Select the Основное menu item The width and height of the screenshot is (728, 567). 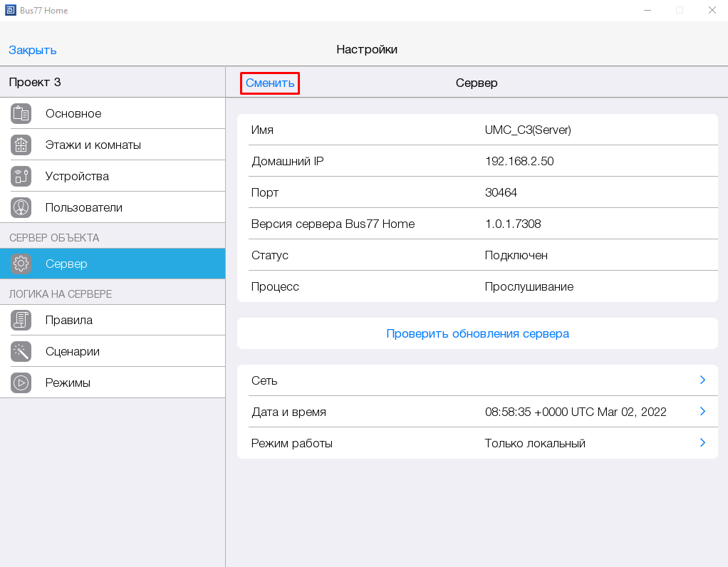tap(73, 113)
